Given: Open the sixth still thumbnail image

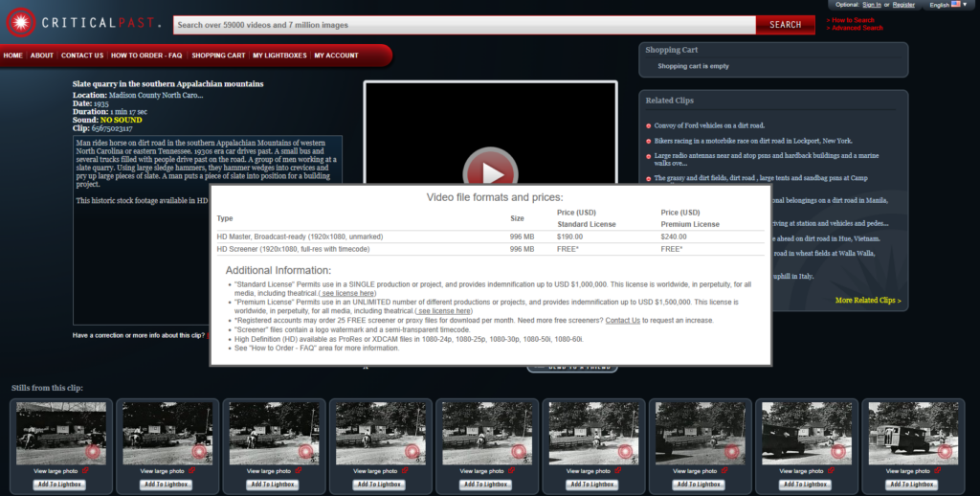Looking at the screenshot, I should [x=593, y=434].
